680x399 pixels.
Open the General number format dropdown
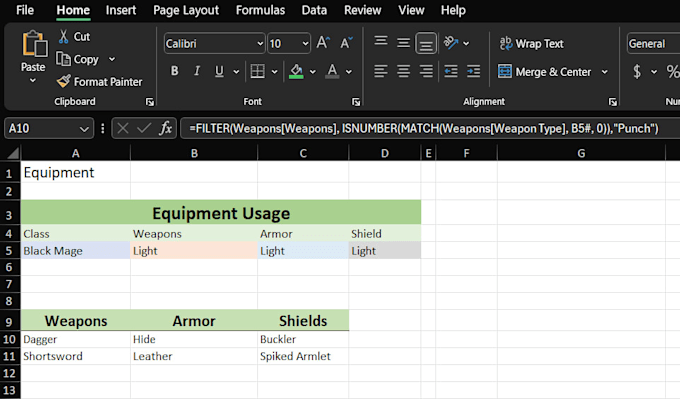(654, 44)
